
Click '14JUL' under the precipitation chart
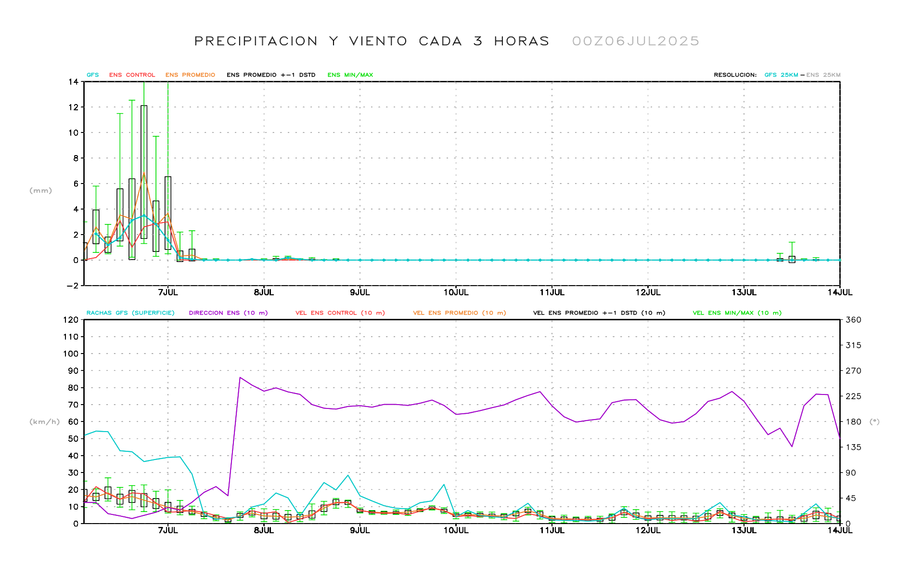pyautogui.click(x=840, y=292)
